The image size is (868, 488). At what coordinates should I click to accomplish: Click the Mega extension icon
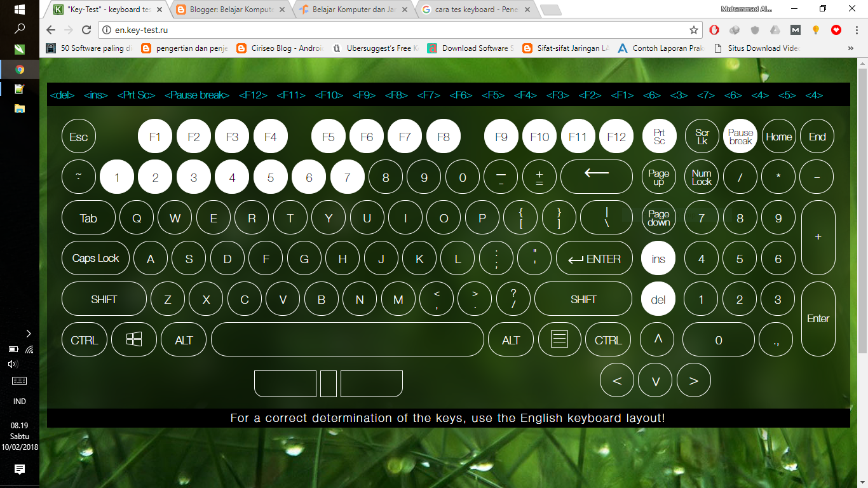[x=795, y=30]
